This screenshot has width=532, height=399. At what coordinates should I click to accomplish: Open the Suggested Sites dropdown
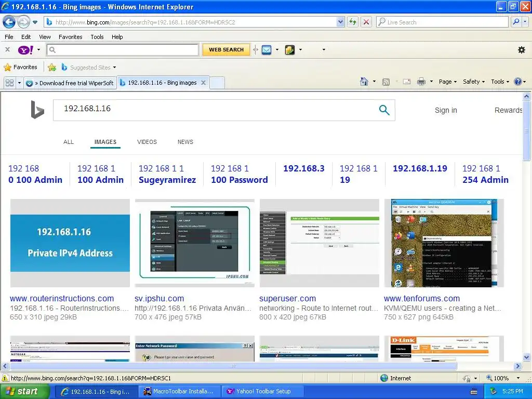[88, 67]
